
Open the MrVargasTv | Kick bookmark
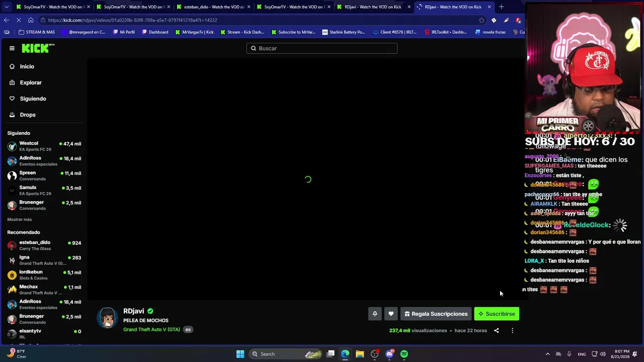(194, 32)
